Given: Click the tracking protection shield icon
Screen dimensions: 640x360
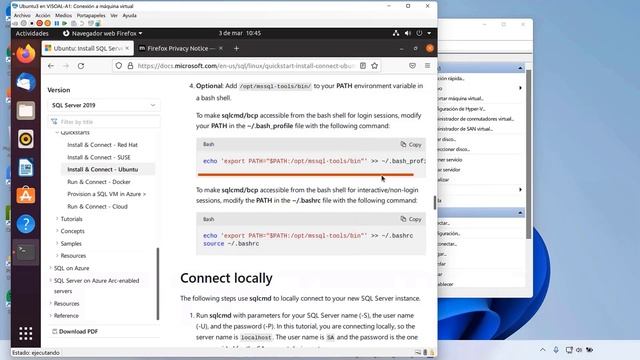Looking at the screenshot, I should tap(118, 66).
